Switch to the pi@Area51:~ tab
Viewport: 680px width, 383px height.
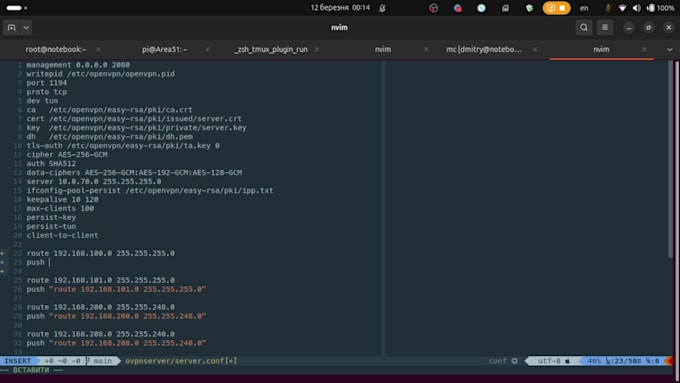[x=164, y=49]
